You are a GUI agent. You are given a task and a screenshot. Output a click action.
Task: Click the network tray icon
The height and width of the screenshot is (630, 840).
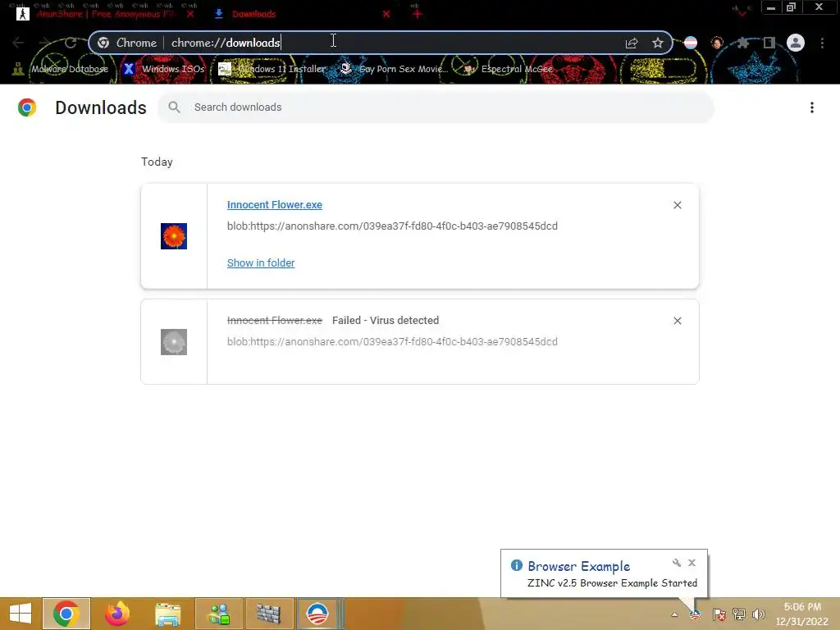[x=739, y=614]
